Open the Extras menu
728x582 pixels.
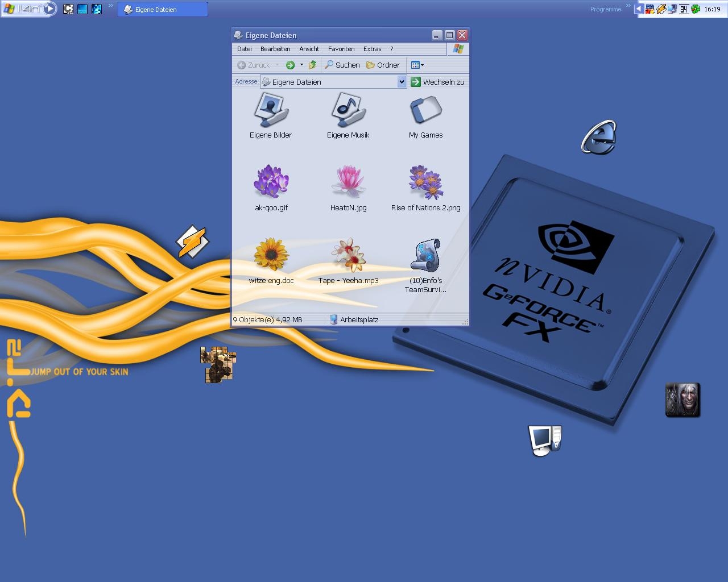click(373, 49)
